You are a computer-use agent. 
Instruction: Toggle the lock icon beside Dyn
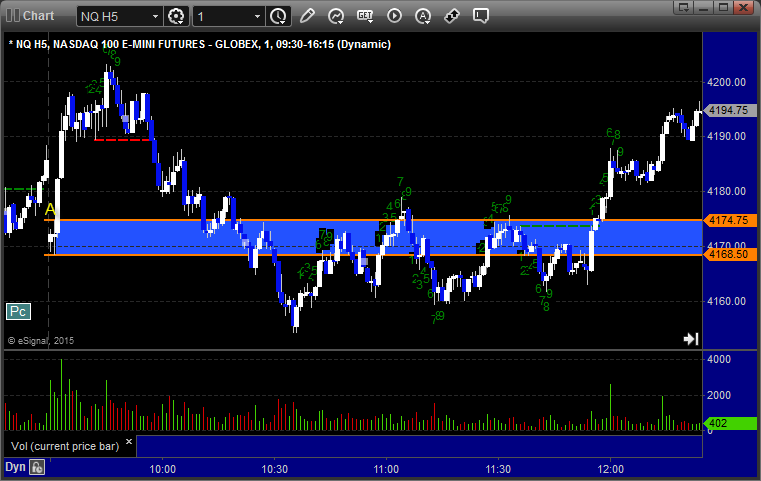[37, 467]
